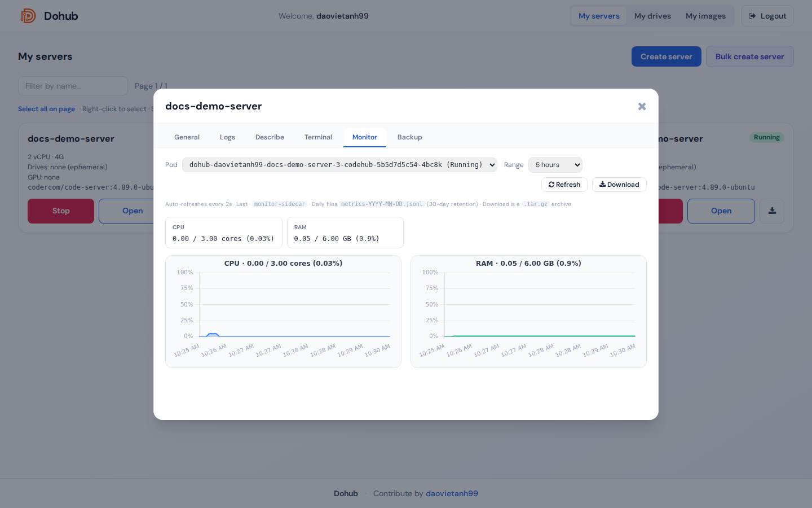Open the Describe tab
This screenshot has height=508, width=812.
click(270, 137)
